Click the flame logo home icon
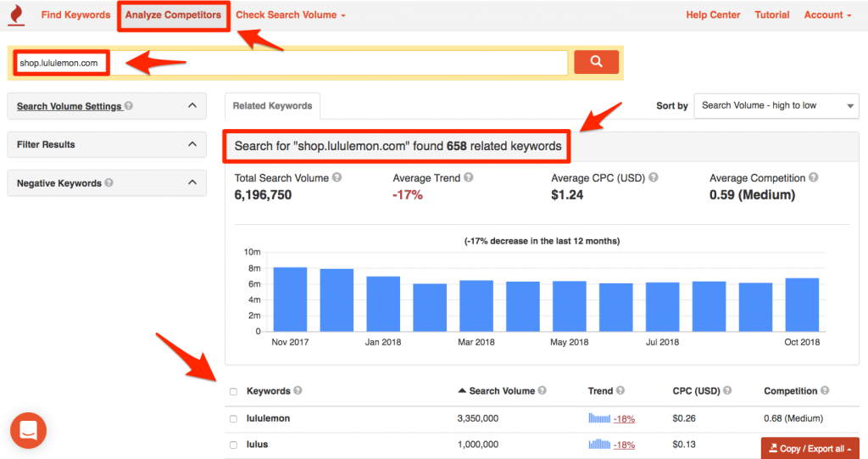 pos(17,15)
